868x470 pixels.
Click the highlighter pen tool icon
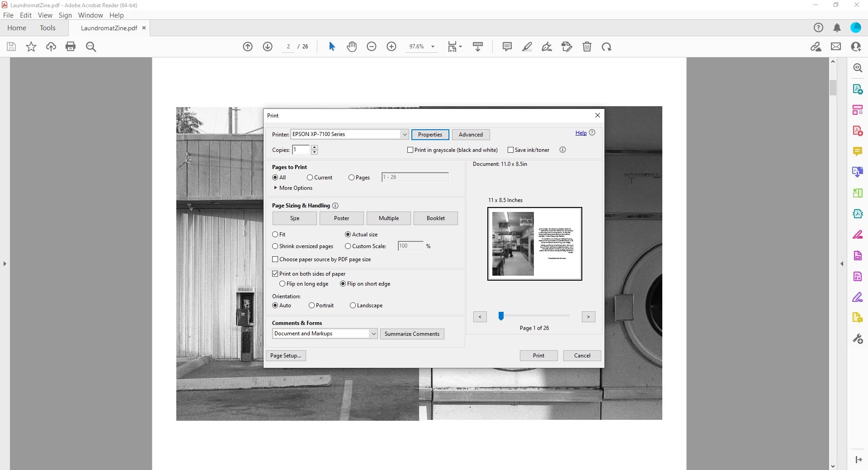coord(527,47)
